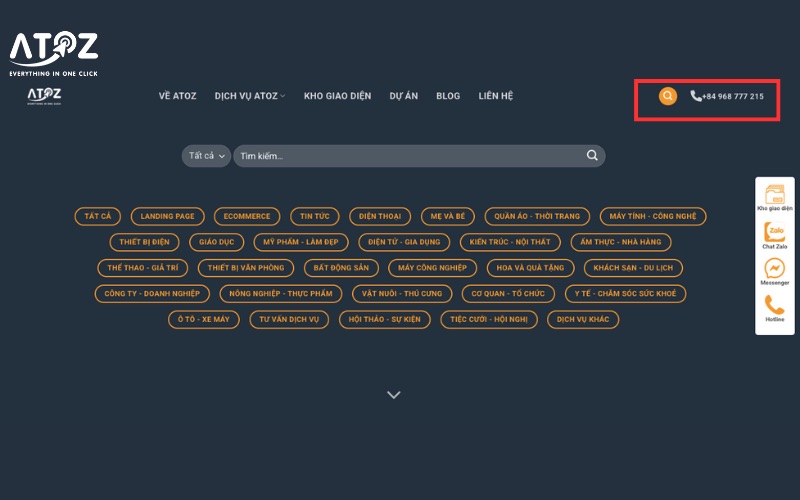Select the MÁY CÔNG NGHIỆP tag
Screen dimensions: 800x500
[x=432, y=268]
